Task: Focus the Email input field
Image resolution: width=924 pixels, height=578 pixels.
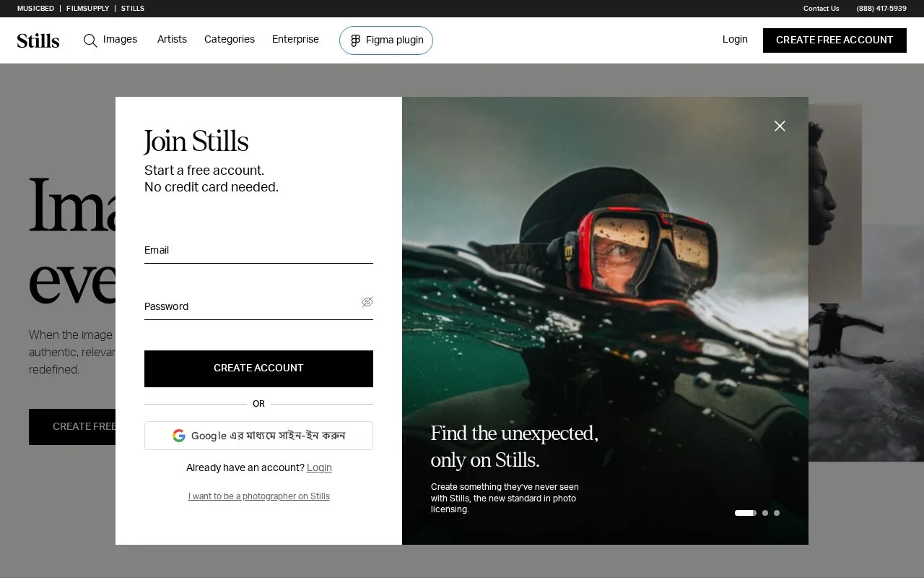Action: [258, 251]
